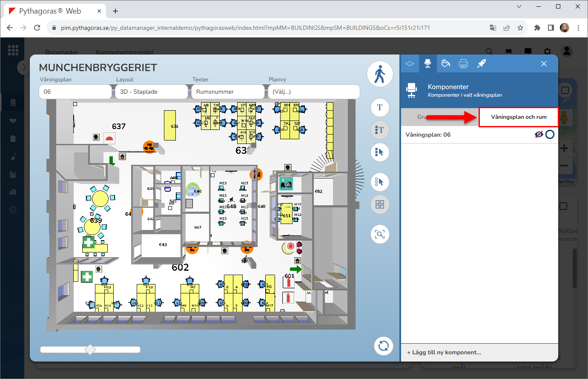Screen dimensions: 588x379
Task: Open the floor layers panel icon
Action: pyautogui.click(x=410, y=64)
